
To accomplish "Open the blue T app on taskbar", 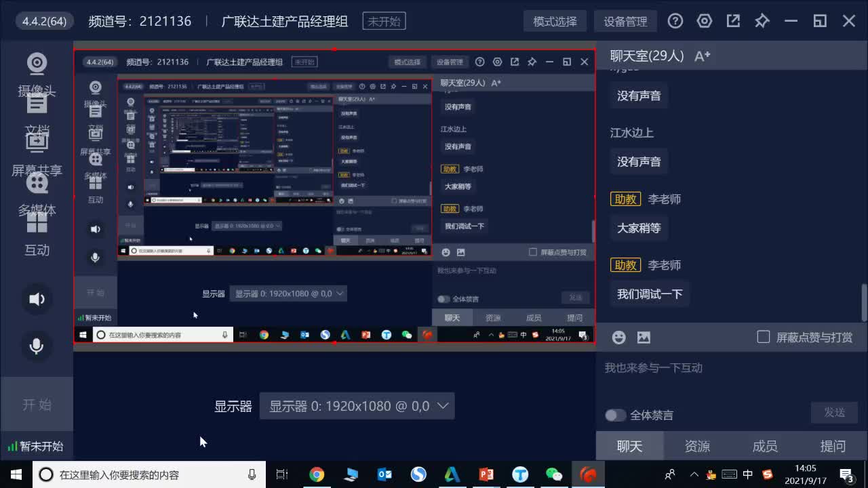I will click(x=520, y=474).
